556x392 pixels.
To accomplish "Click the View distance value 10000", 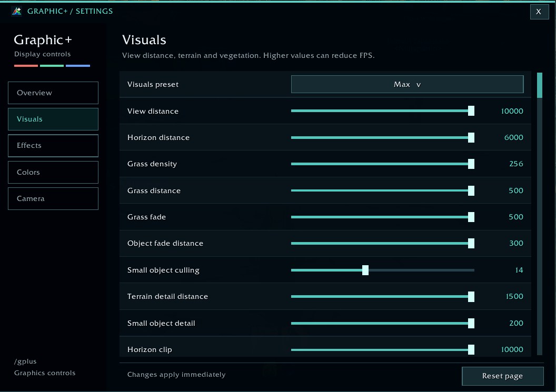I will [512, 111].
